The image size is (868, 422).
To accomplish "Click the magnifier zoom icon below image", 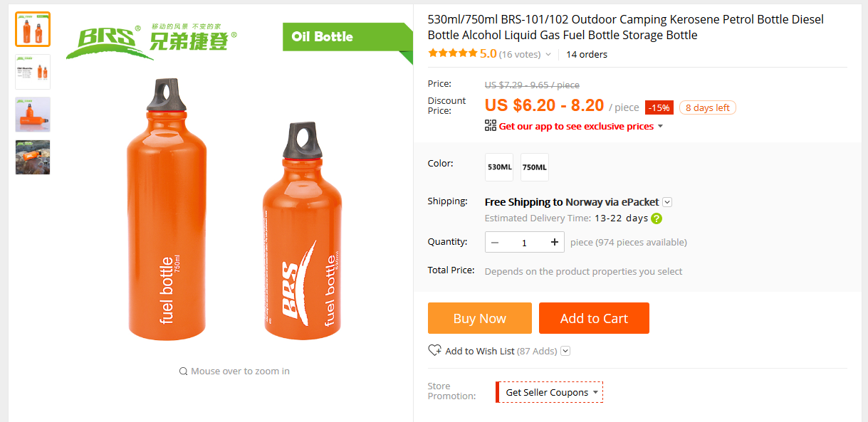I will coord(183,371).
